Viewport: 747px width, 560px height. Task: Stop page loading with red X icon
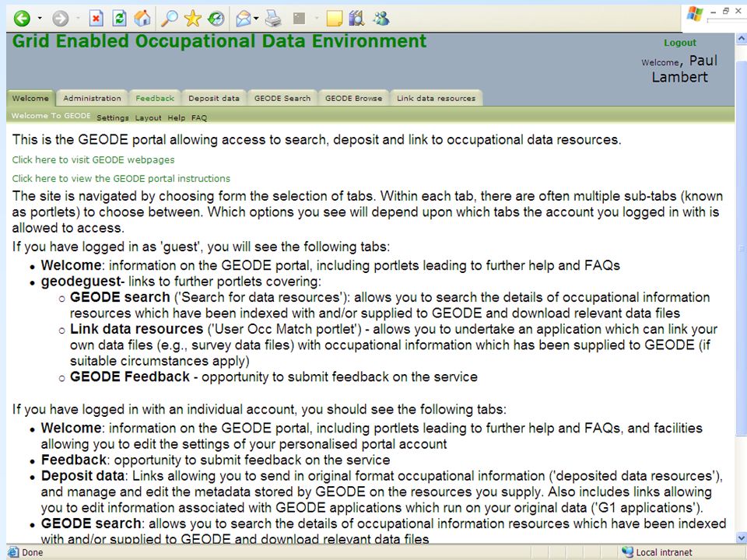[96, 19]
